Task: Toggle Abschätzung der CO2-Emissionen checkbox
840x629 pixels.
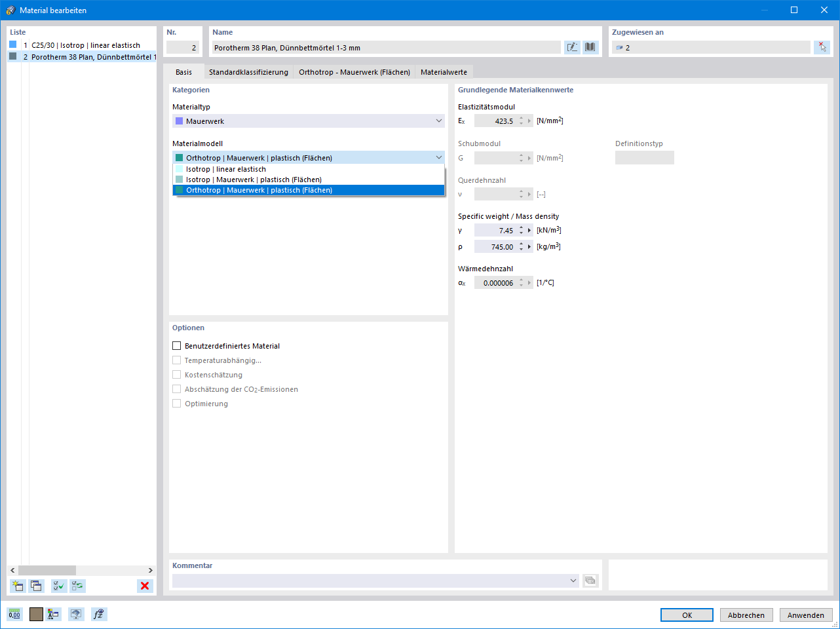Action: 176,389
